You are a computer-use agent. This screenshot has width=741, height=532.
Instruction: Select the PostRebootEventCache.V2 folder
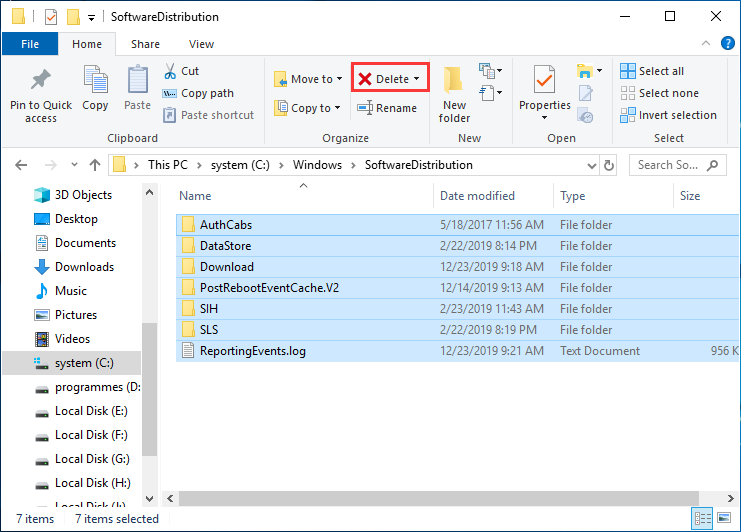click(457, 288)
